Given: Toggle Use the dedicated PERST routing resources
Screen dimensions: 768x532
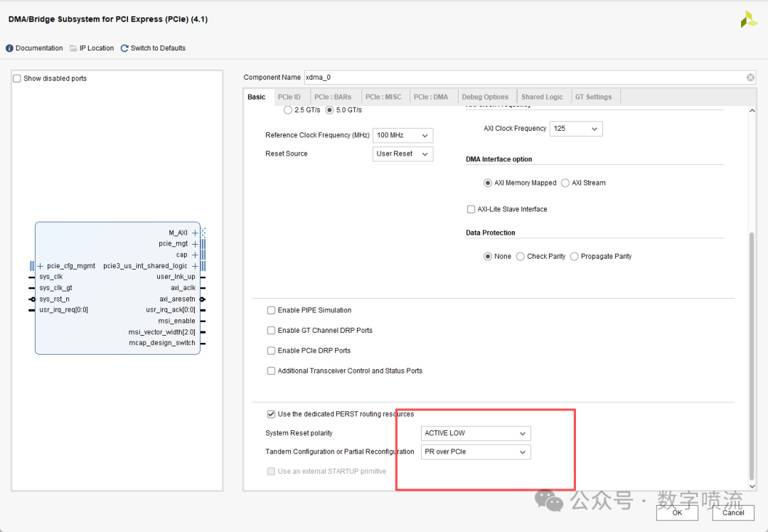Looking at the screenshot, I should click(x=271, y=414).
